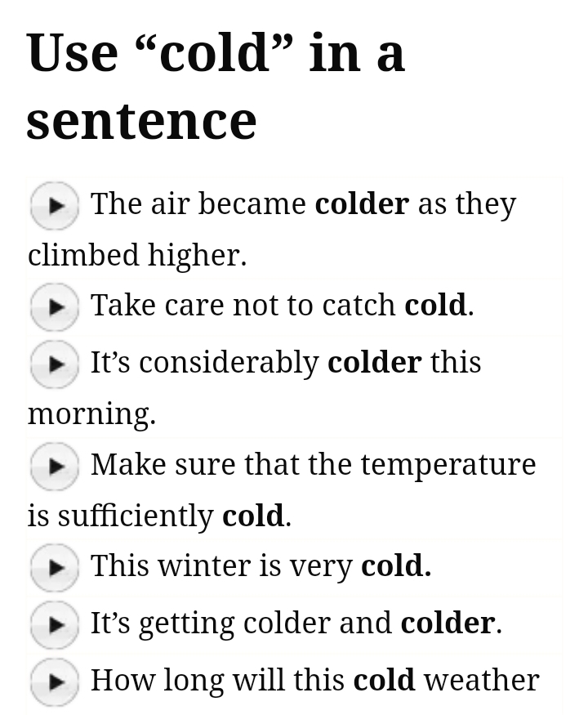Click the "Use cold in a sentence" heading

pyautogui.click(x=216, y=86)
